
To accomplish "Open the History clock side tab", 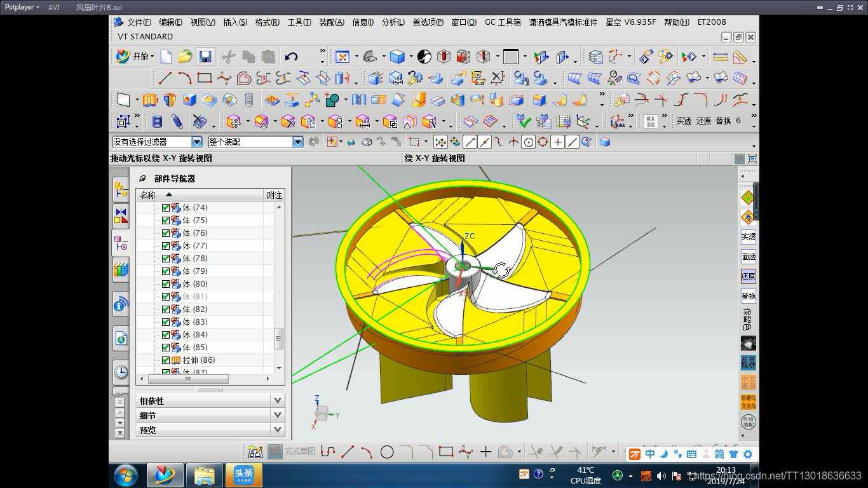I will pos(121,372).
